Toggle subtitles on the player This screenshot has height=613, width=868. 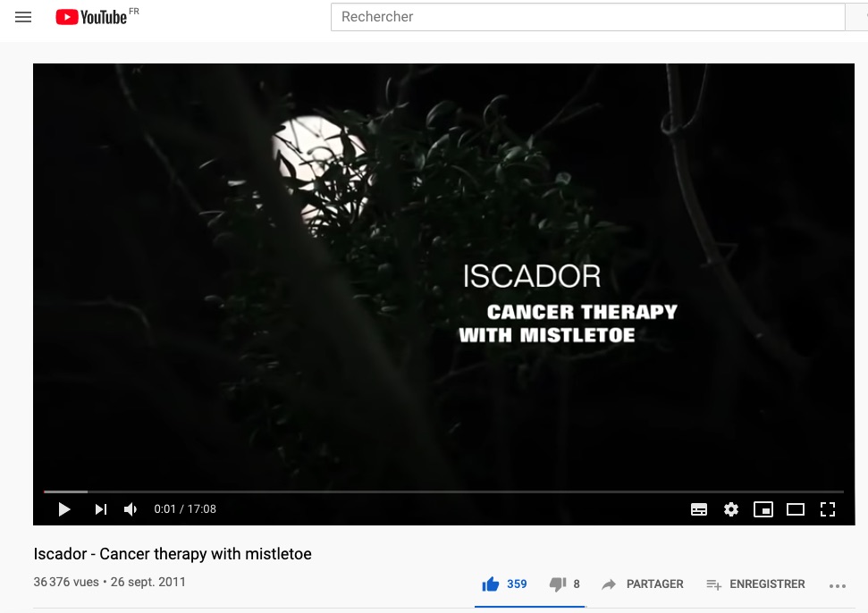point(699,509)
